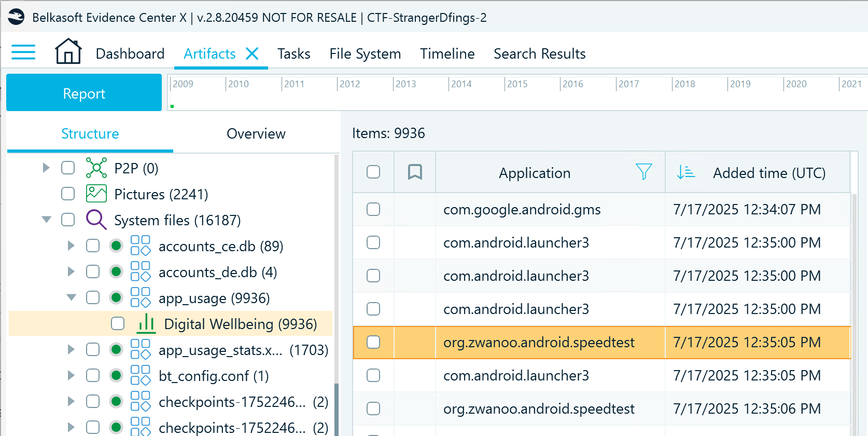Close the Artifacts tab with X
This screenshot has height=436, width=868.
(252, 53)
